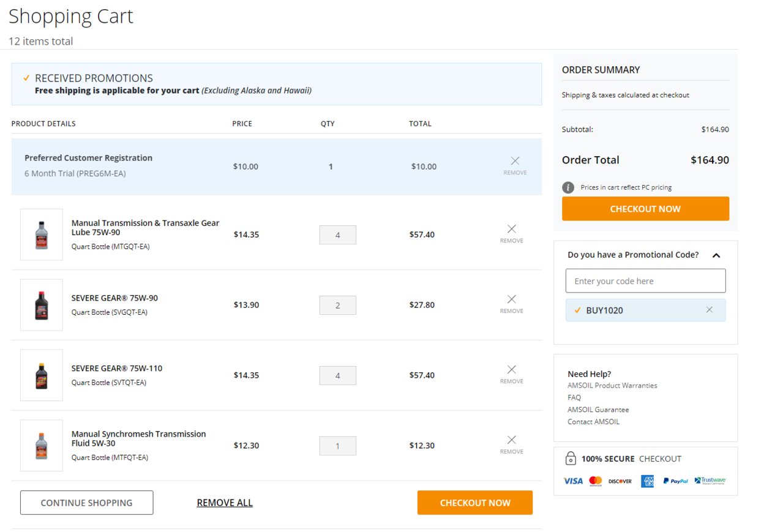Click quantity field for SEVERE GEAR 75W-90

coord(338,305)
